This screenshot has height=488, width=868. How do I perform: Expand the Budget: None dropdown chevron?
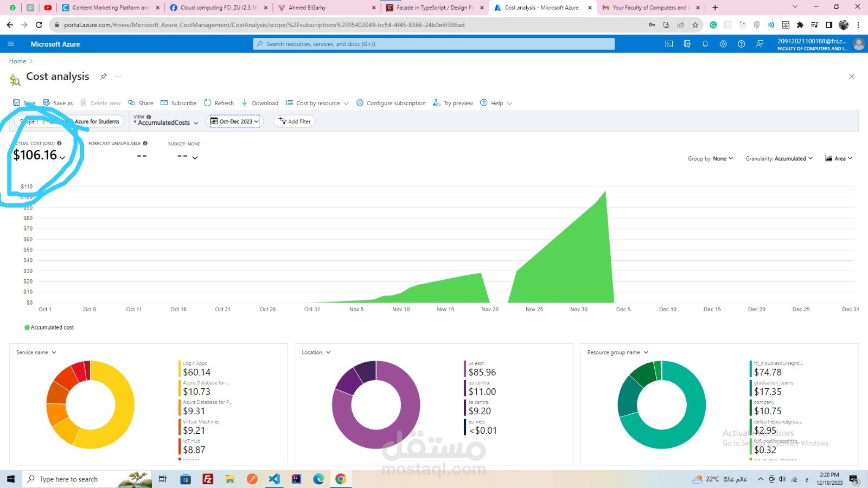195,158
